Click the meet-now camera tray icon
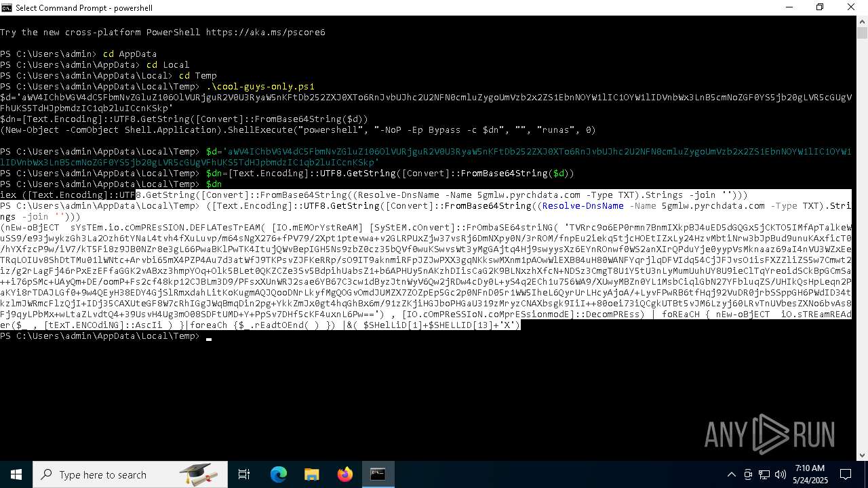This screenshot has height=488, width=868. [x=748, y=474]
